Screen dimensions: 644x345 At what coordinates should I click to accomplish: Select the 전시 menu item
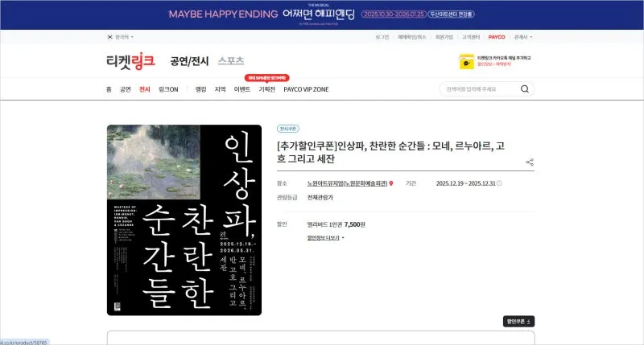click(145, 89)
